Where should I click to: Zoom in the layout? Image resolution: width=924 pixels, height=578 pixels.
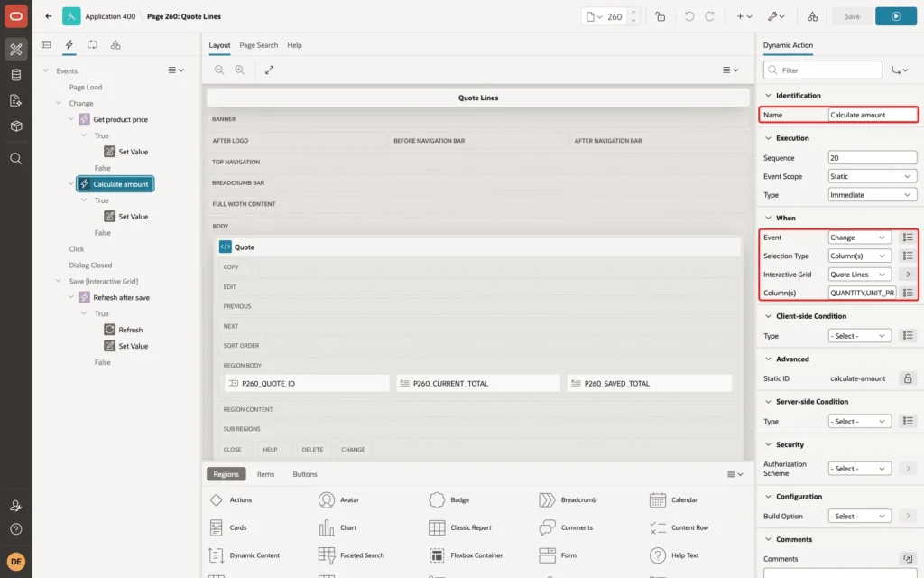pyautogui.click(x=240, y=70)
